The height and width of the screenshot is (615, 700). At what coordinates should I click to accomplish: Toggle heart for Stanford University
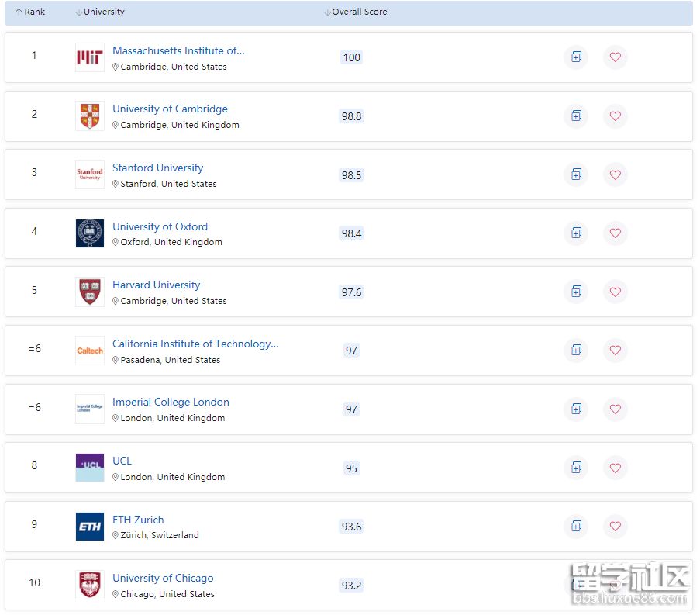point(615,175)
